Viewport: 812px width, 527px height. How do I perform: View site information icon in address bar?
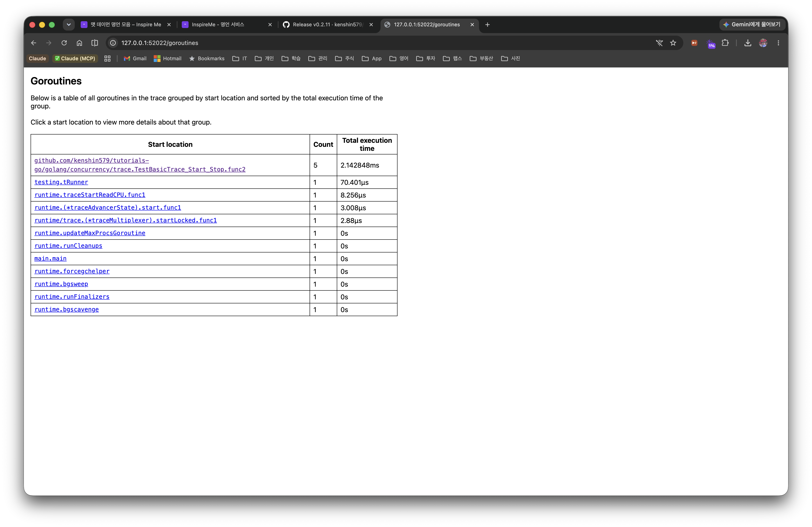pos(113,43)
